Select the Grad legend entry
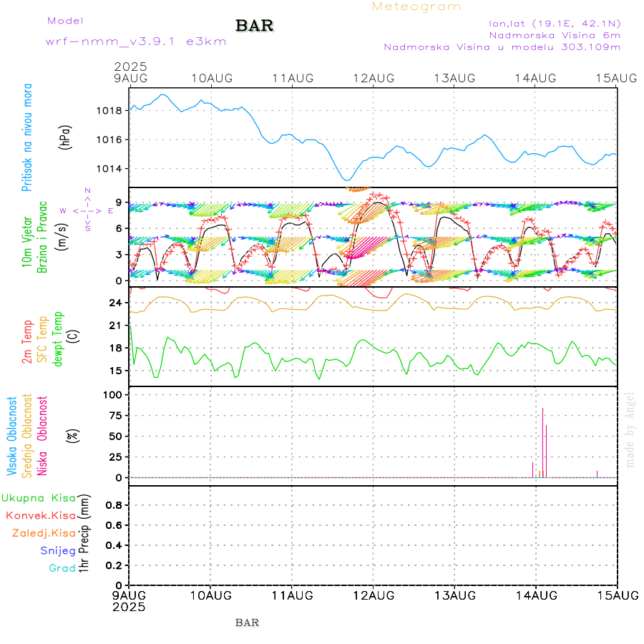The height and width of the screenshot is (644, 644). tap(62, 568)
